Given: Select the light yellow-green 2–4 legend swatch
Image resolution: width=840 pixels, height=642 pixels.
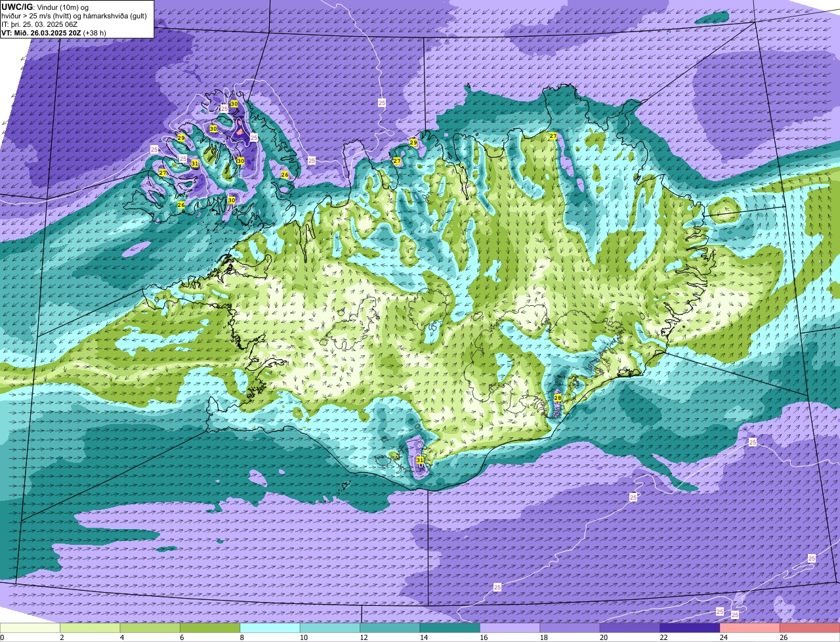Looking at the screenshot, I should coord(91,628).
